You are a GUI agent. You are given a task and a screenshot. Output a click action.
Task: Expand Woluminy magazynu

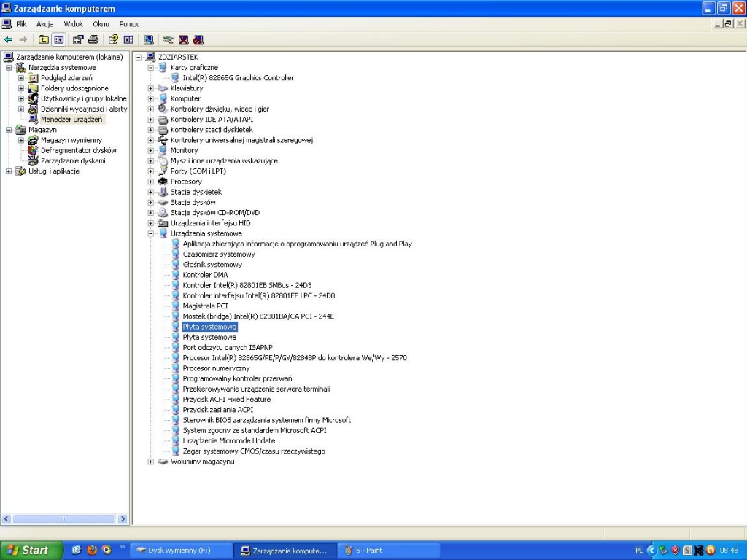150,462
